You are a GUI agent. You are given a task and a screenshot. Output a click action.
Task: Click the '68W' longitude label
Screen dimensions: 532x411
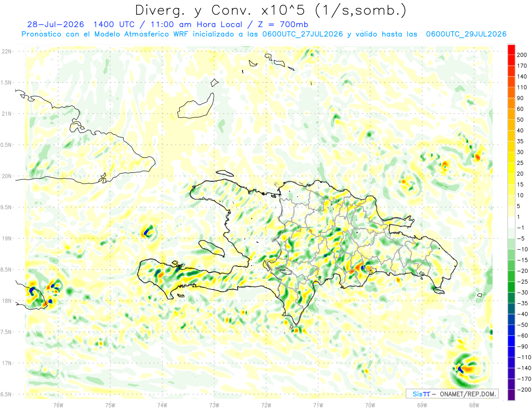coord(474,404)
